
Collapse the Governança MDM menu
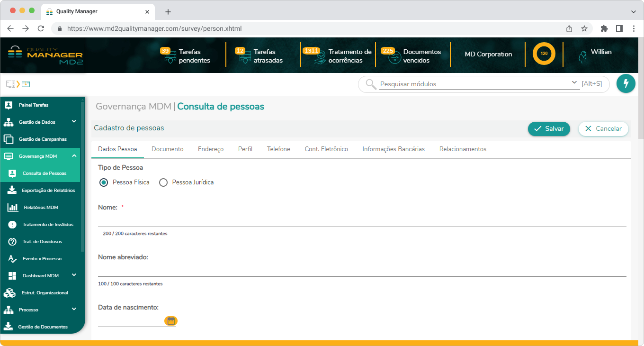pos(74,156)
